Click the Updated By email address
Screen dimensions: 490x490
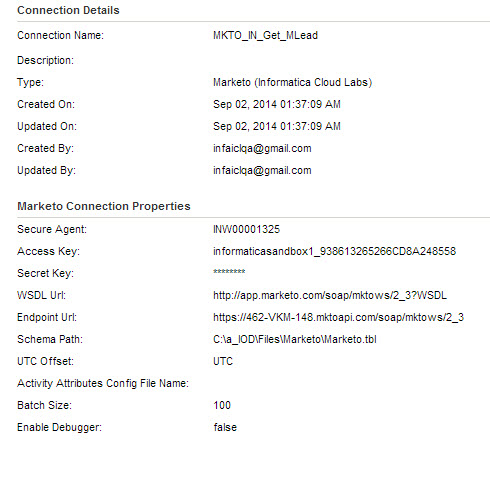[x=262, y=170]
